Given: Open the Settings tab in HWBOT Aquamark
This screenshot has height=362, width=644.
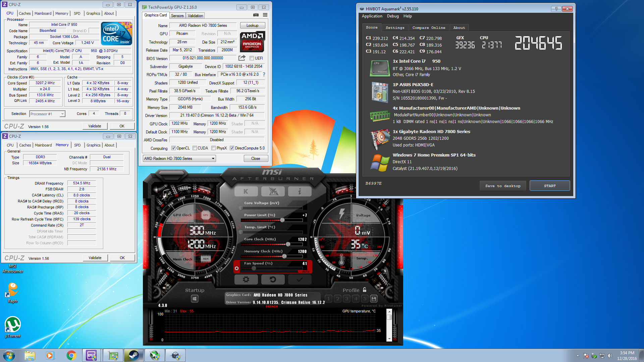Looking at the screenshot, I should pos(395,28).
